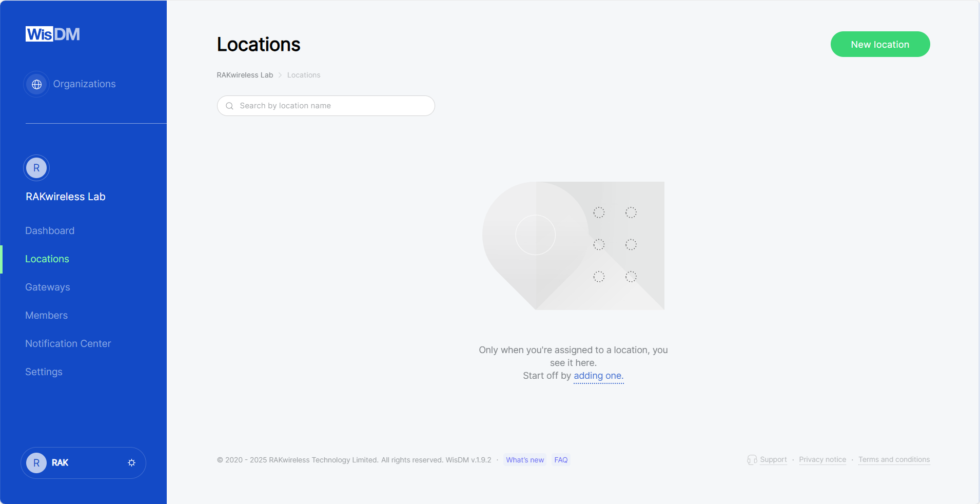This screenshot has width=980, height=504.
Task: Click the RAKwireless Lab breadcrumb
Action: (245, 75)
